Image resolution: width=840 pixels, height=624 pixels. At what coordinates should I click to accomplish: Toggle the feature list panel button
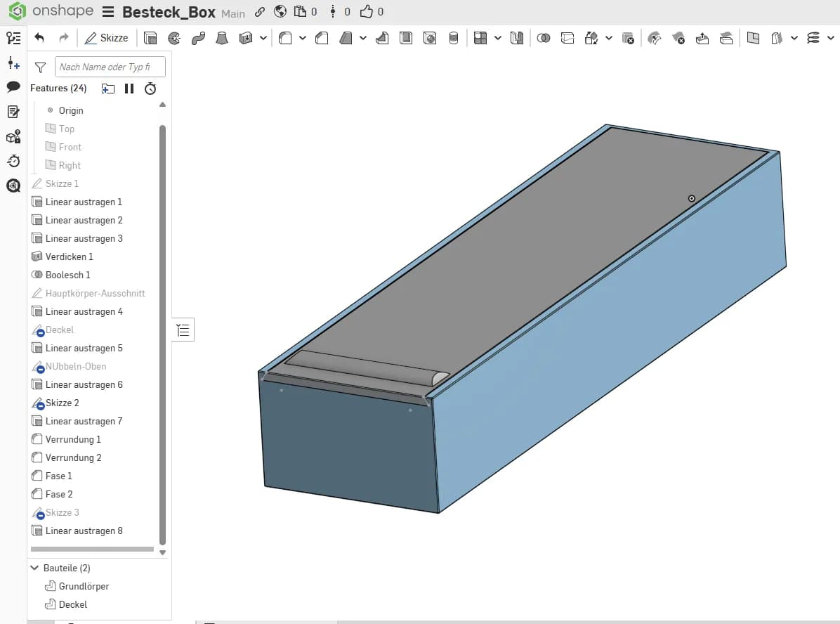click(x=183, y=330)
